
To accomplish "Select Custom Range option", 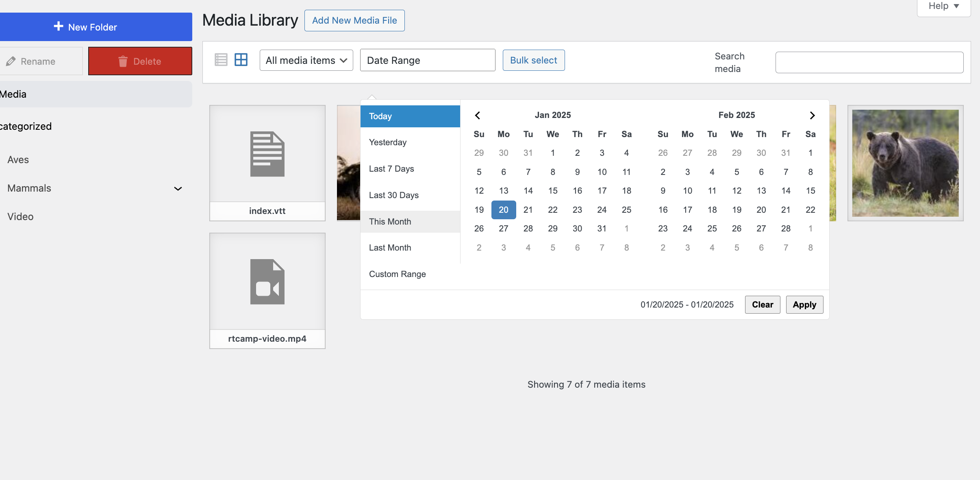I will point(397,274).
